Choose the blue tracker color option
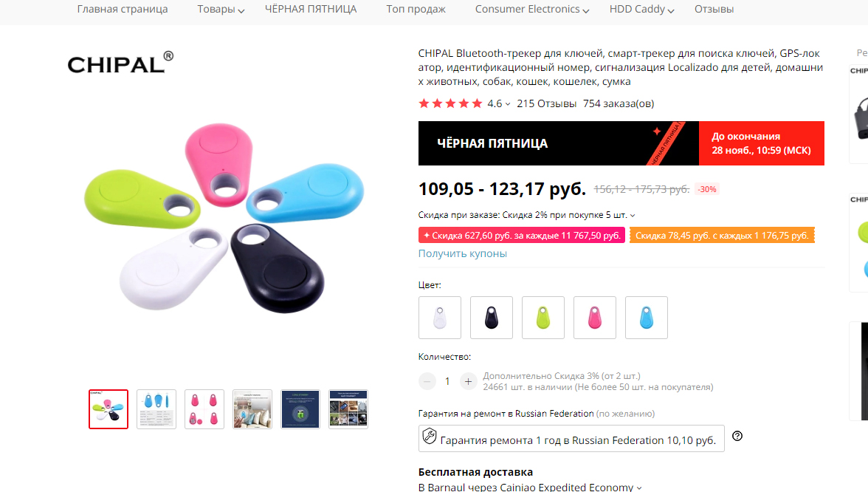 (x=646, y=318)
